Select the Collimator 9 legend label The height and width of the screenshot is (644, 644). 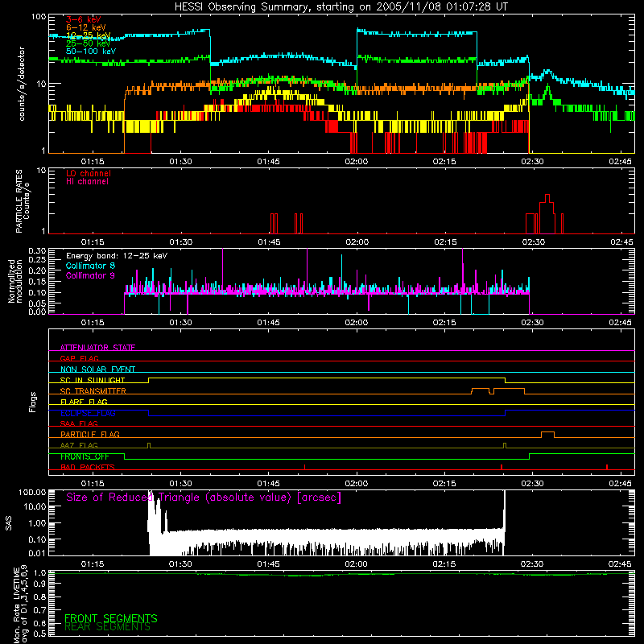(90, 275)
